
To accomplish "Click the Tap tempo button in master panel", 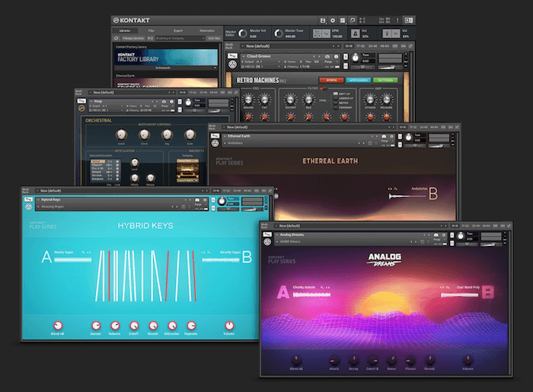I will pos(326,33).
